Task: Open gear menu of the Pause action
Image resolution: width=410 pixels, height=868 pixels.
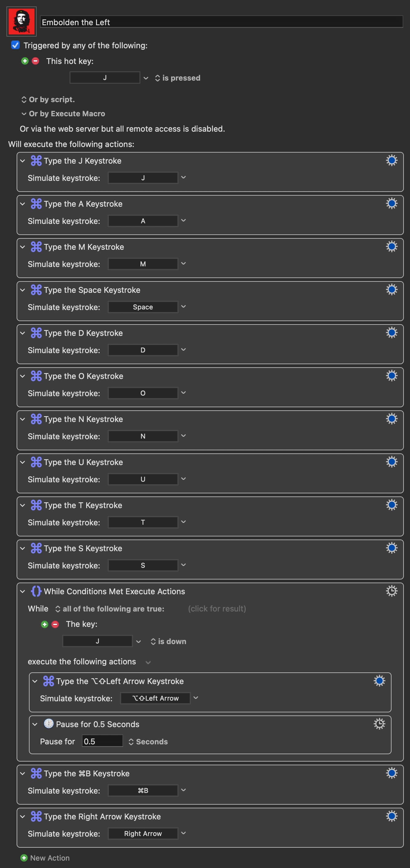Action: 379,724
